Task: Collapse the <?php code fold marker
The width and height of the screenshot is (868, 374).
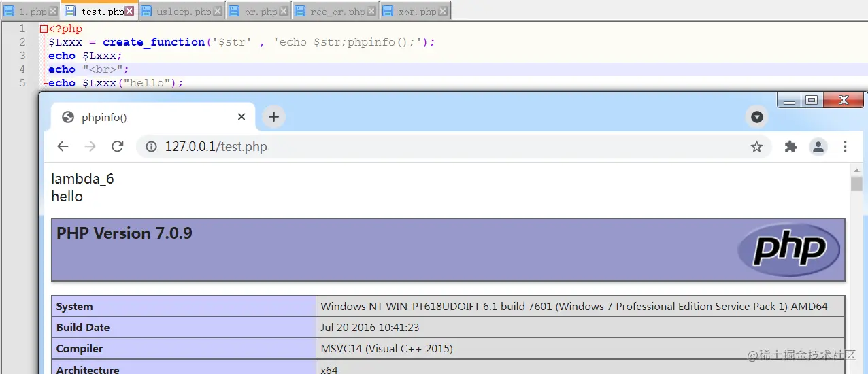Action: coord(44,29)
